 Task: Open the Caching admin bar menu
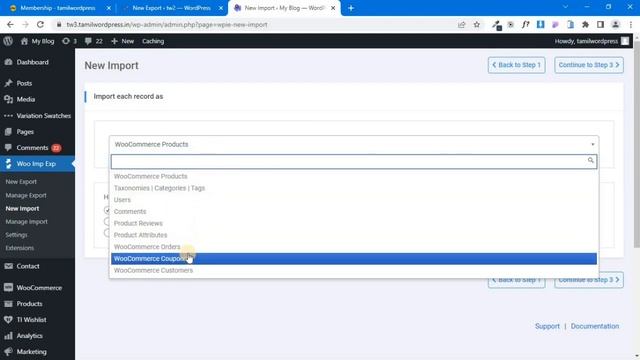[153, 41]
